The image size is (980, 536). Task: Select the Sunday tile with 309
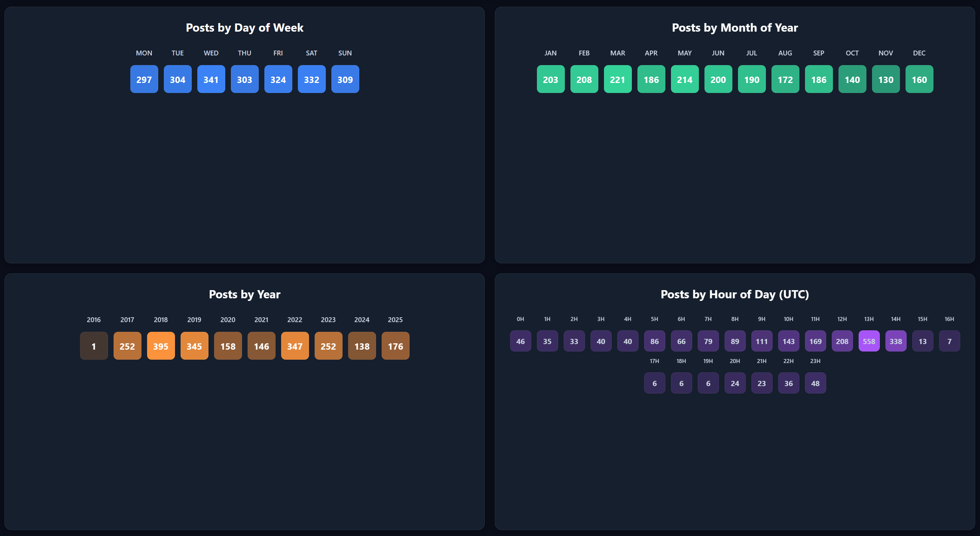(345, 79)
